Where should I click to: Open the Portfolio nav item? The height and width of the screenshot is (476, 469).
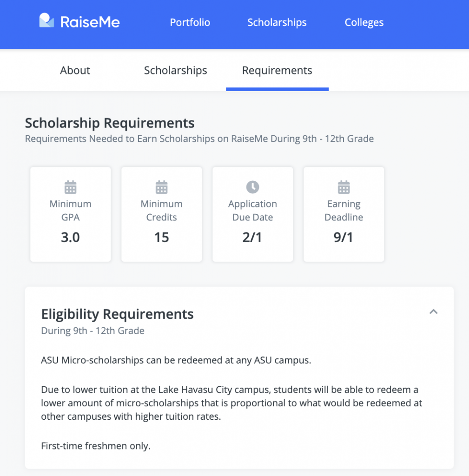190,22
